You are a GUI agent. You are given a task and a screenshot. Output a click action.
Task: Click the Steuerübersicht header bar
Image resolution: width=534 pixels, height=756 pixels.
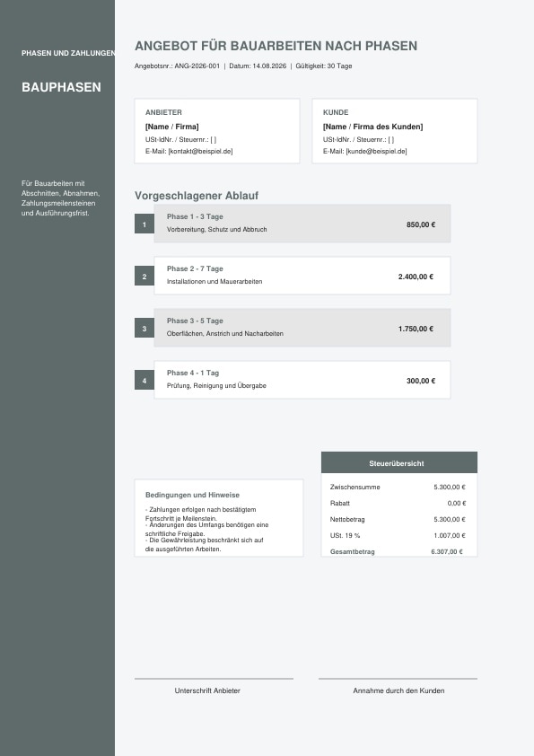399,463
